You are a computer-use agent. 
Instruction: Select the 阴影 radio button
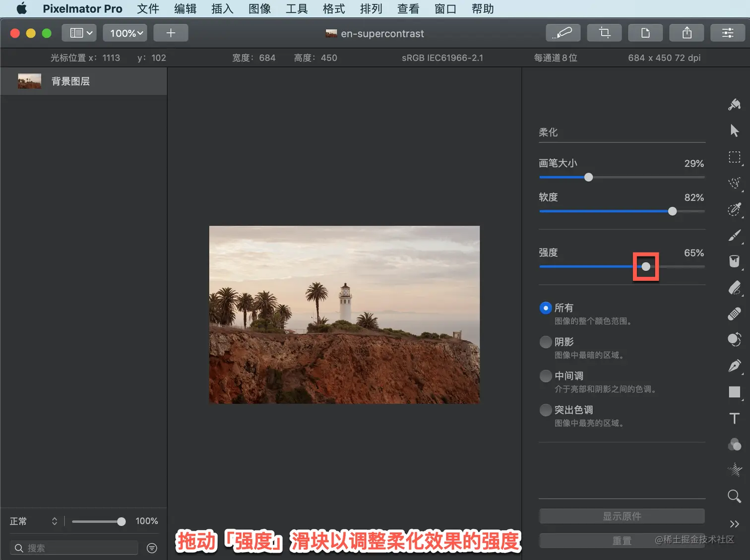pos(546,342)
